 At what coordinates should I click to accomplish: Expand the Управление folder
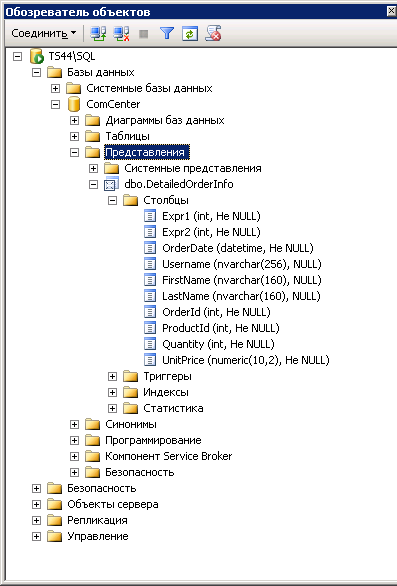pos(36,537)
